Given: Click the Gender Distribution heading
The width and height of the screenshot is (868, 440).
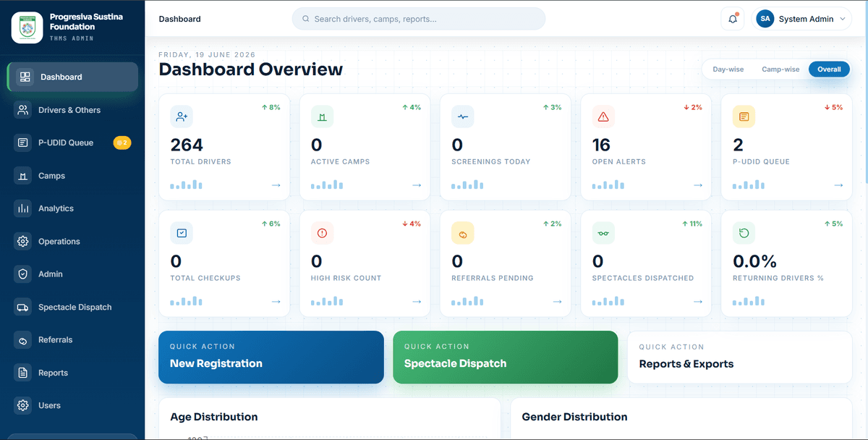Looking at the screenshot, I should pyautogui.click(x=574, y=417).
